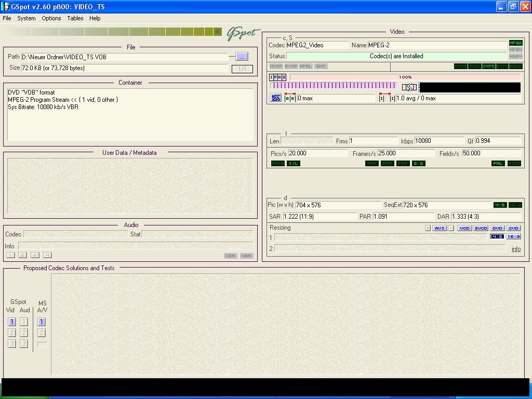Click the I-frame distance icon
The height and width of the screenshot is (399, 532).
coord(387,97)
